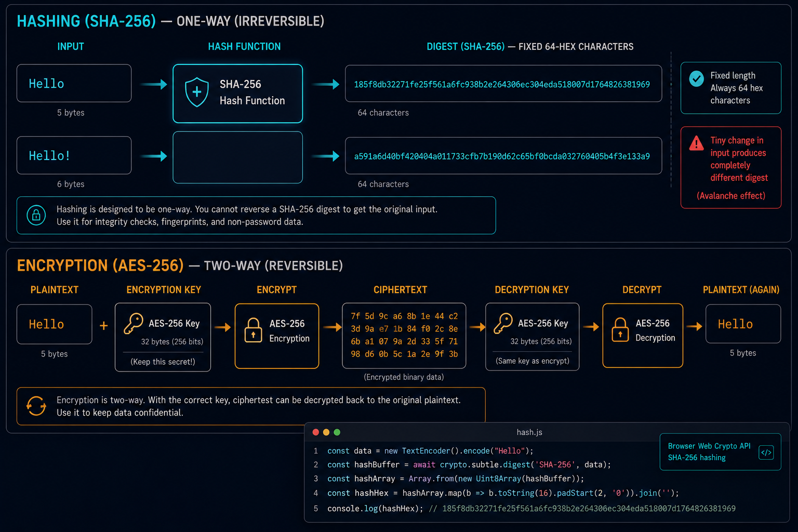Click code line 2 with crypto.subtle.digest
Screen dimensions: 798x532
coord(469,464)
